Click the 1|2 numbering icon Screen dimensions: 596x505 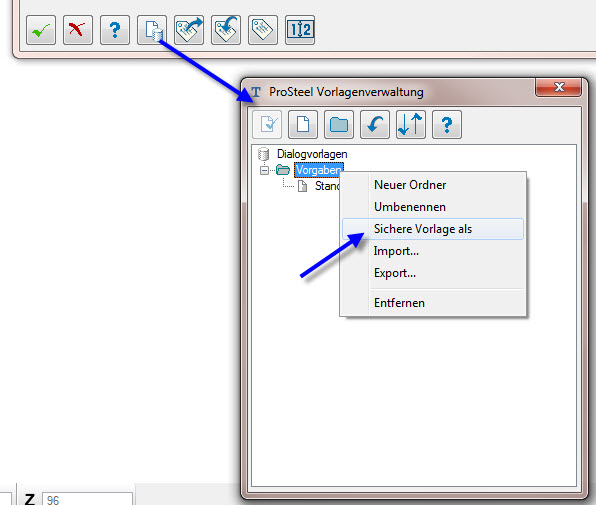click(x=300, y=30)
